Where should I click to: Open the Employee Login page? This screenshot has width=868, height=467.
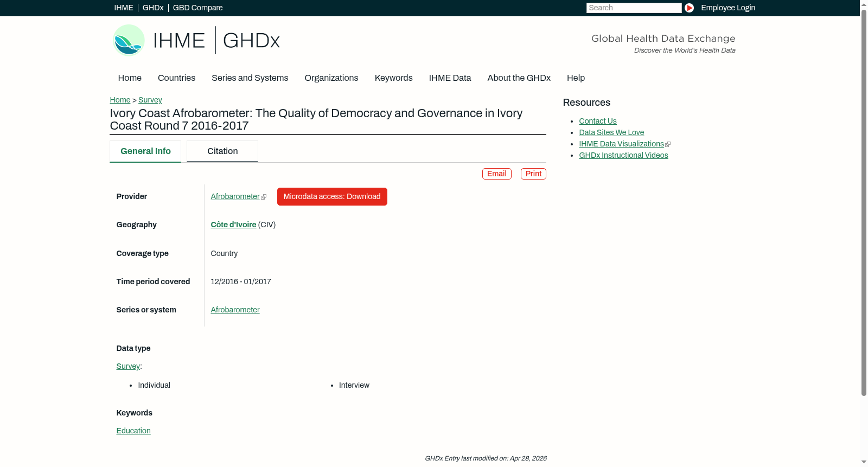pyautogui.click(x=728, y=8)
